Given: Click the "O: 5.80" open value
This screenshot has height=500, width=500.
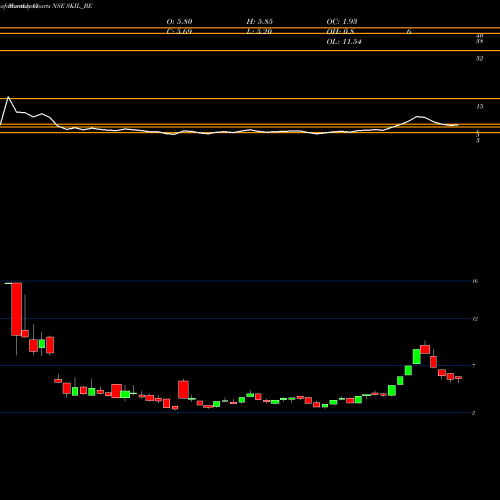Looking at the screenshot, I should coord(179,22).
